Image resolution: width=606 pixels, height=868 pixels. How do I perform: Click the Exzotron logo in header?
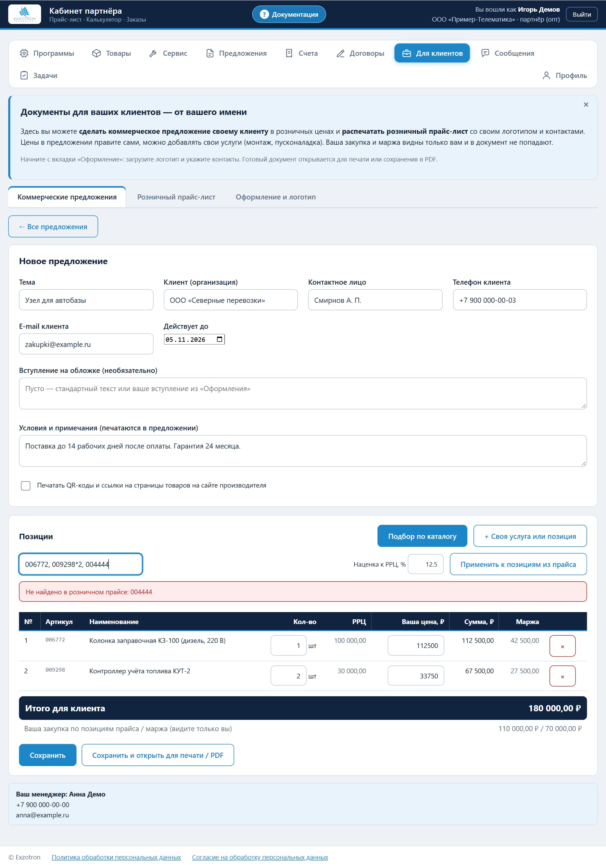(25, 14)
